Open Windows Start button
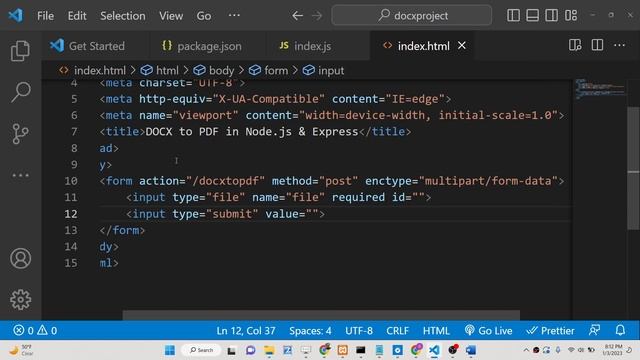This screenshot has width=640, height=360. pyautogui.click(x=170, y=350)
